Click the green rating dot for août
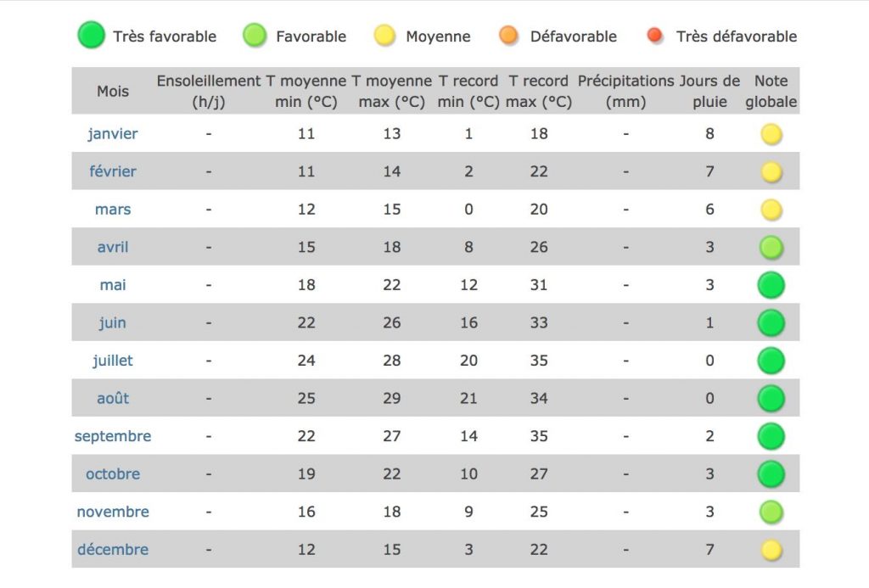This screenshot has width=869, height=588. tap(771, 399)
